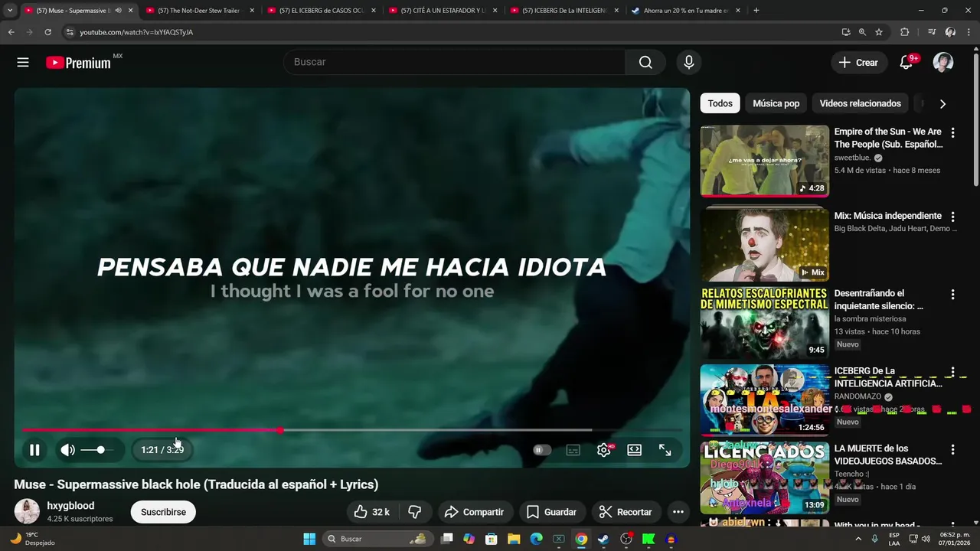Select the Todos filter chip
The width and height of the screenshot is (980, 551).
click(720, 103)
